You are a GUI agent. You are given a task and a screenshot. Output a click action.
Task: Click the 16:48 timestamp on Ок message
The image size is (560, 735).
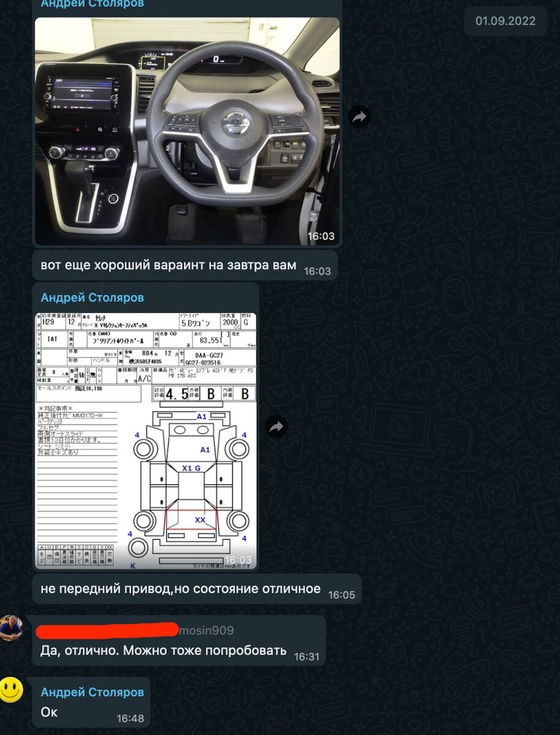click(x=131, y=718)
